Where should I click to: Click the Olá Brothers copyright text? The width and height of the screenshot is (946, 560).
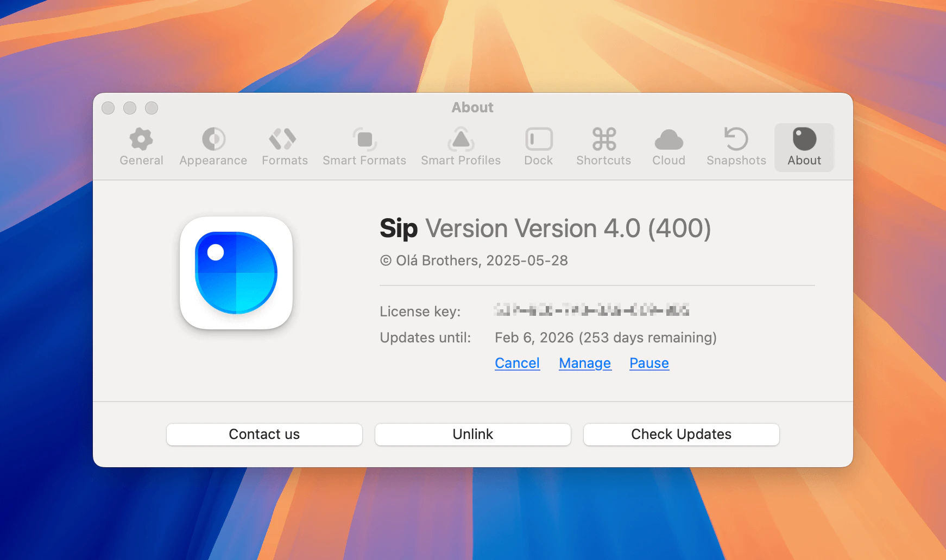click(x=474, y=260)
